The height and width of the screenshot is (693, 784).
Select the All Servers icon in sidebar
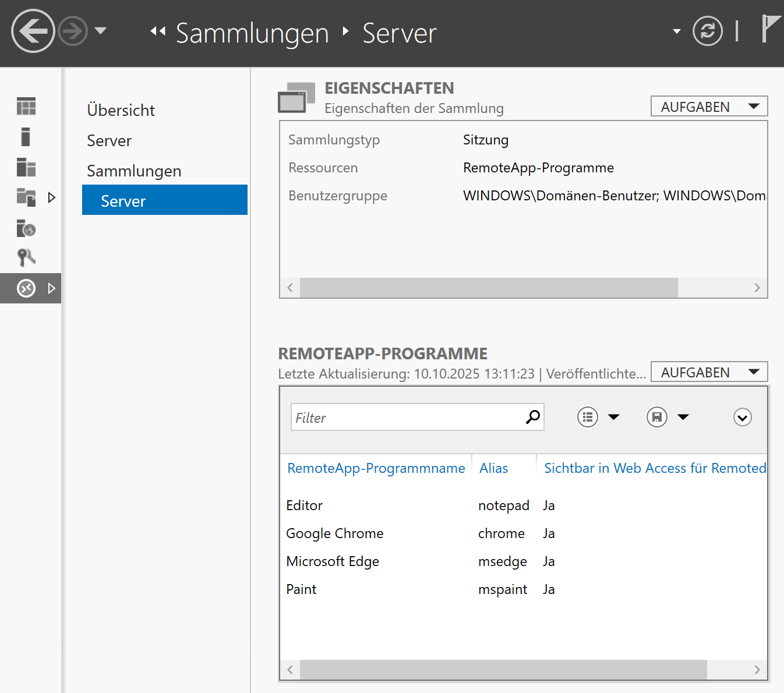(x=26, y=167)
